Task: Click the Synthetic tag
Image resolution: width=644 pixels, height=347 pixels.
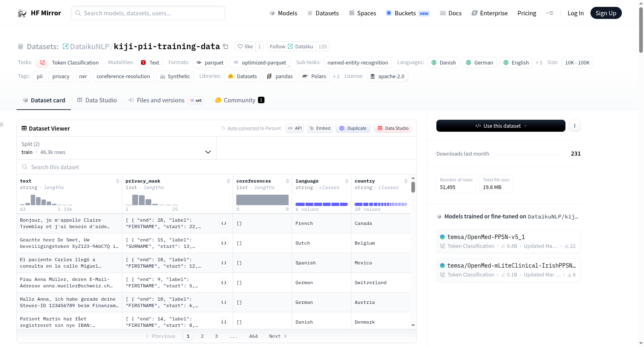Action: pyautogui.click(x=175, y=76)
